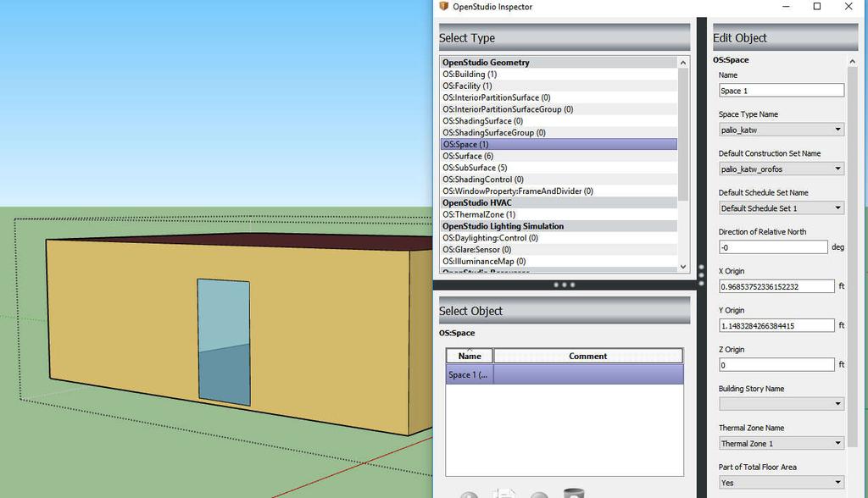Click the Y Origin value field
The image size is (868, 498).
pos(776,326)
